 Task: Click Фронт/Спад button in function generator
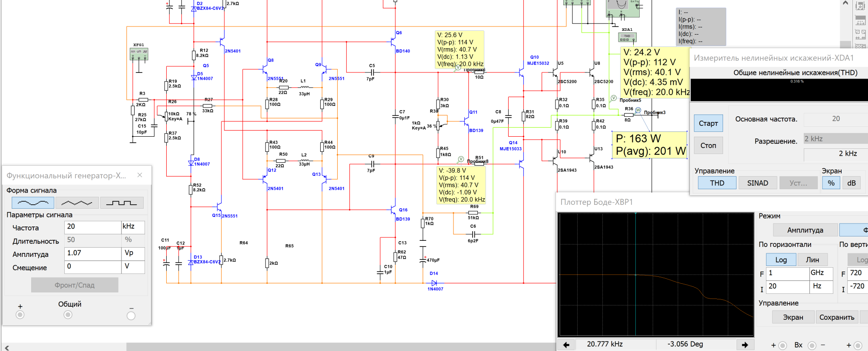pos(75,285)
